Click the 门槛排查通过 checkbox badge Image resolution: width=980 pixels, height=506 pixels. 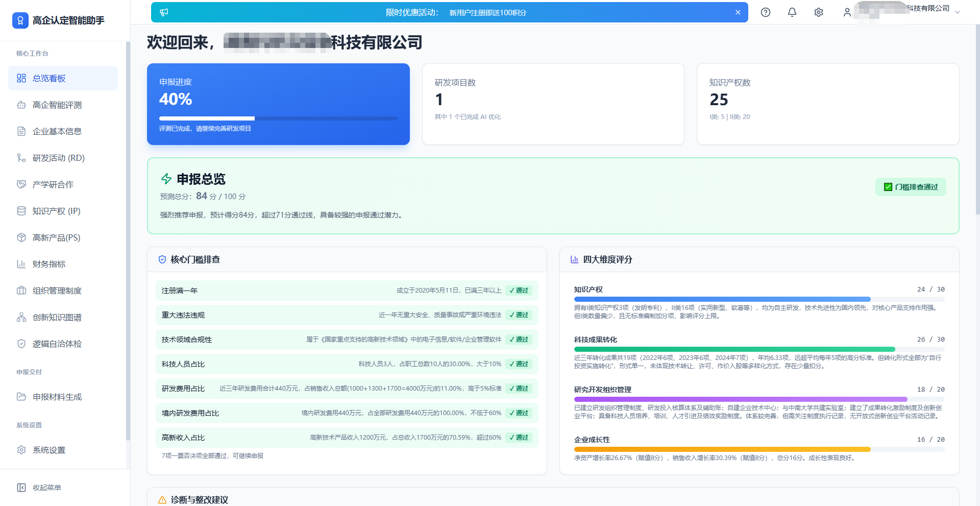point(911,187)
